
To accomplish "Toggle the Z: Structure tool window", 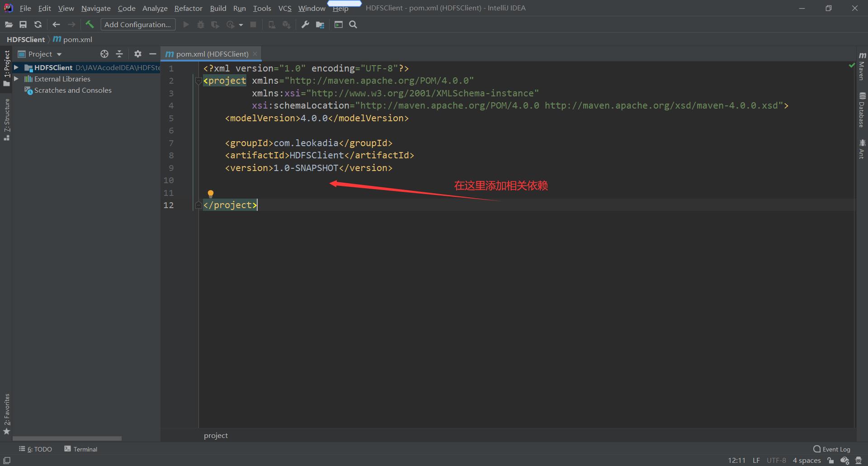I will point(7,119).
